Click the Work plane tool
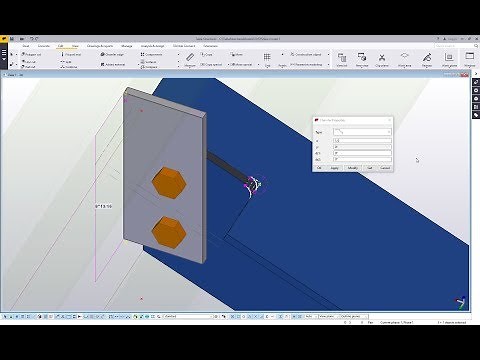 [x=449, y=60]
